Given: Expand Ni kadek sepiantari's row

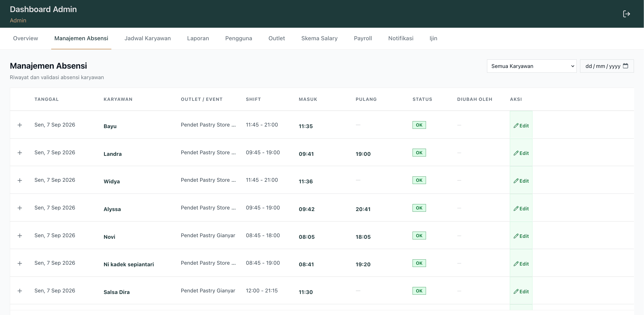Looking at the screenshot, I should click(x=20, y=263).
